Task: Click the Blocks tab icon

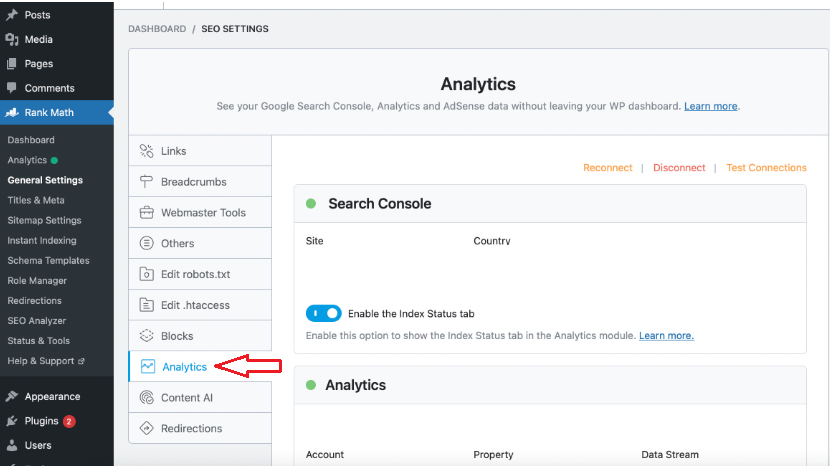Action: pyautogui.click(x=147, y=336)
